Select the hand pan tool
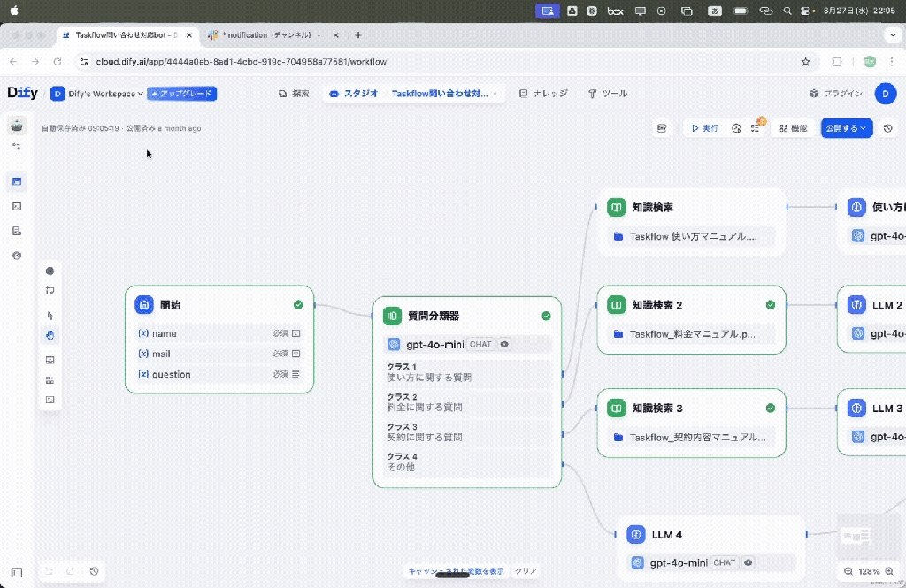 point(50,335)
